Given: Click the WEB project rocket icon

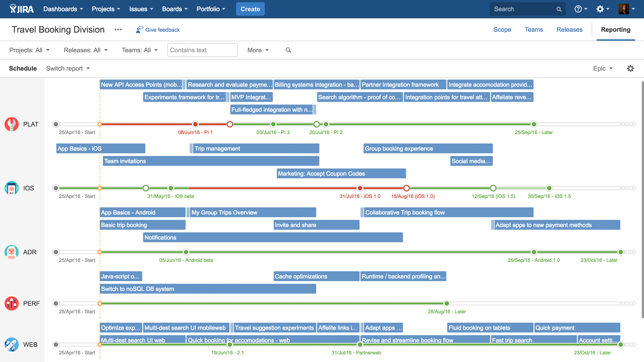Looking at the screenshot, I should (x=11, y=345).
